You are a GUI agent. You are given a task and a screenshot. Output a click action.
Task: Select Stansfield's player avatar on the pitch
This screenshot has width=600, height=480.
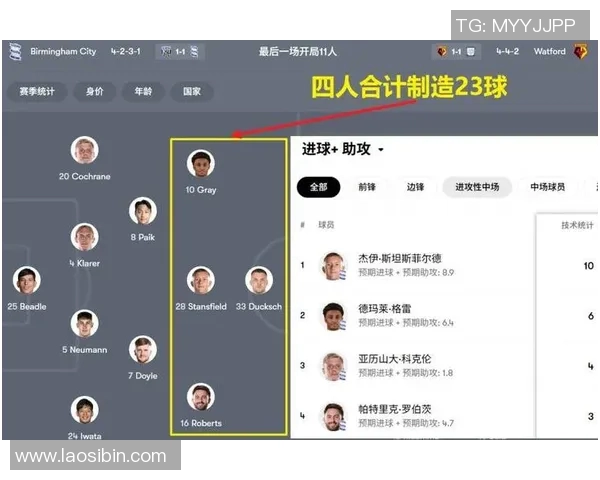point(201,280)
